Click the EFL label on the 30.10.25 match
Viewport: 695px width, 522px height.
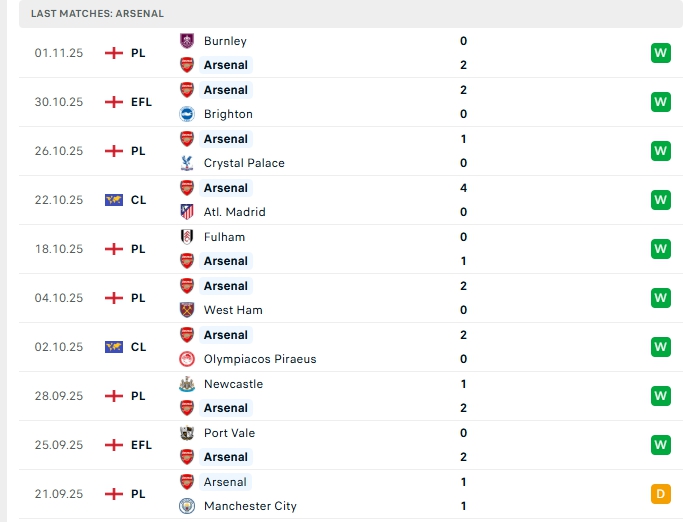141,102
